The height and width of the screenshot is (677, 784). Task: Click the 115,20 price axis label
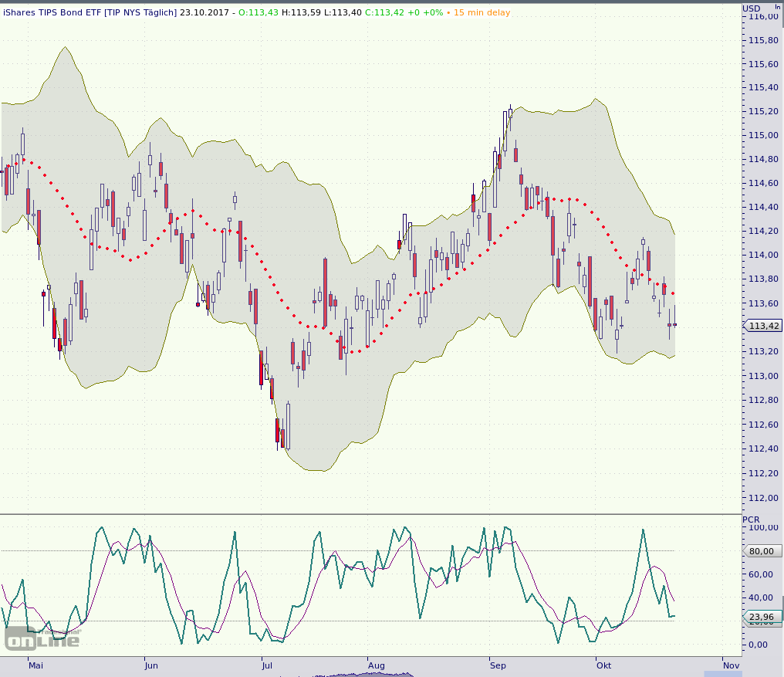(x=763, y=111)
